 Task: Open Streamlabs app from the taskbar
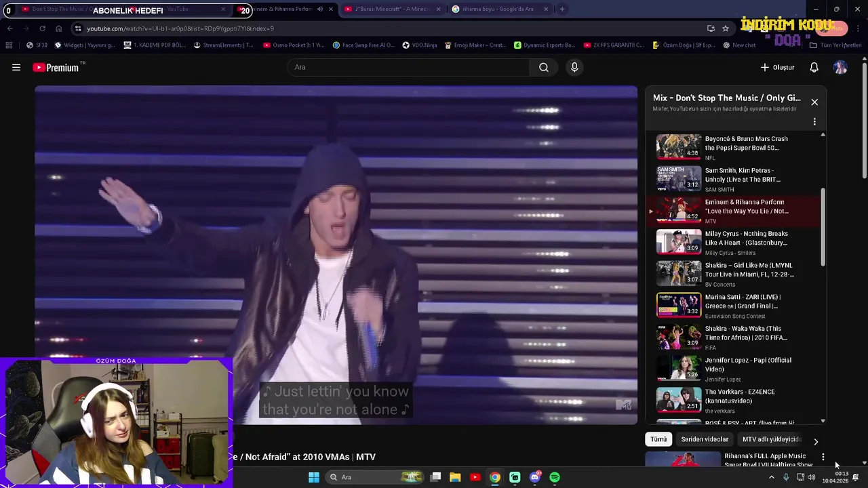point(515,477)
